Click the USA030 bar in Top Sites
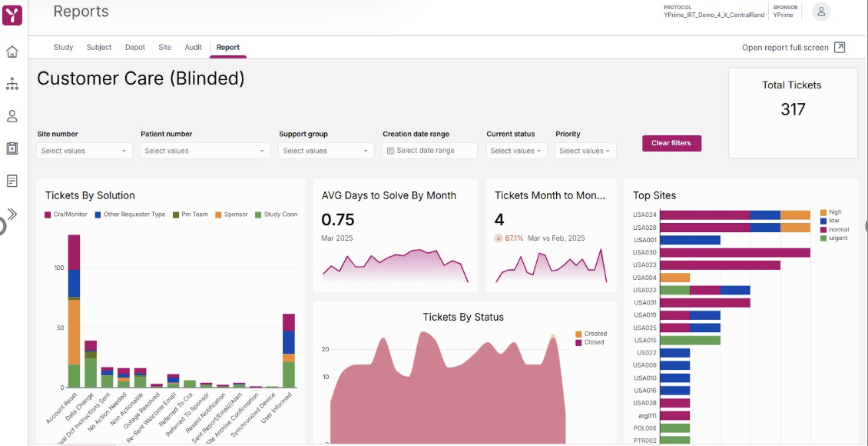The height and width of the screenshot is (446, 868). (x=735, y=253)
